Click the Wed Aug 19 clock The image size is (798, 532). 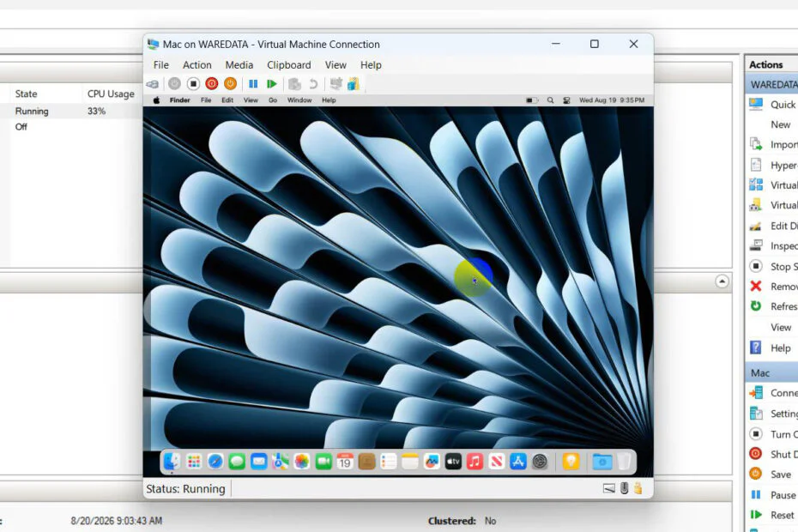(612, 100)
